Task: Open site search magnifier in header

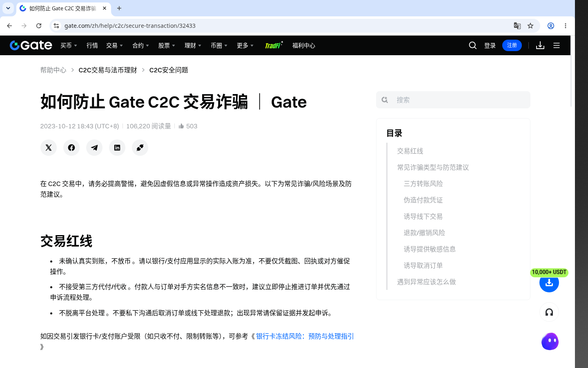Action: [x=473, y=45]
